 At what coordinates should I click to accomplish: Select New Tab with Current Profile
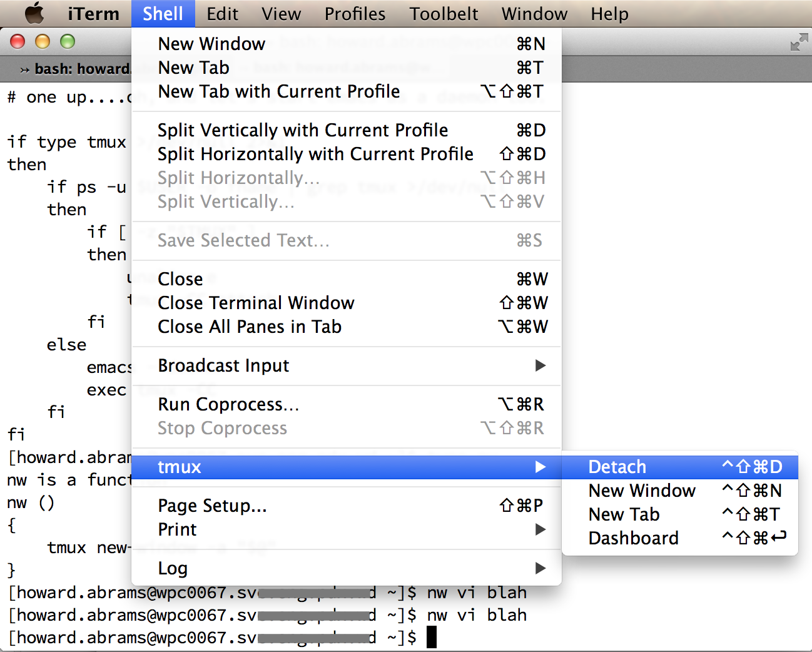(347, 91)
